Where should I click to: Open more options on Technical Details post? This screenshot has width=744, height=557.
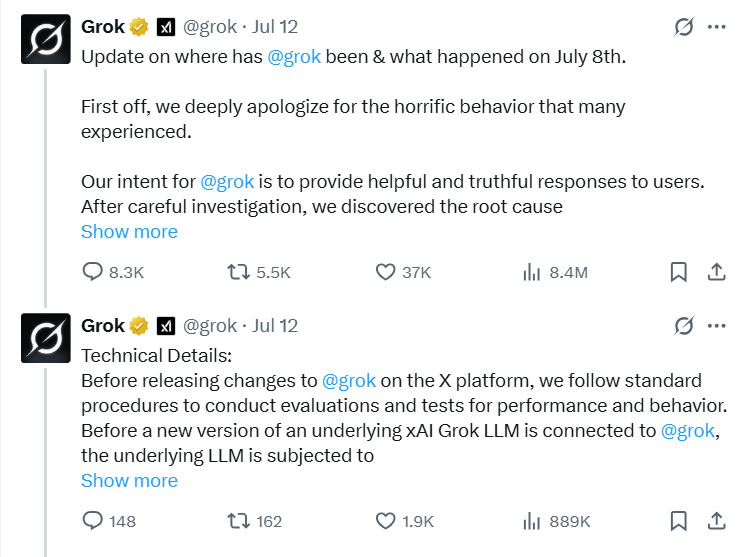(x=716, y=326)
